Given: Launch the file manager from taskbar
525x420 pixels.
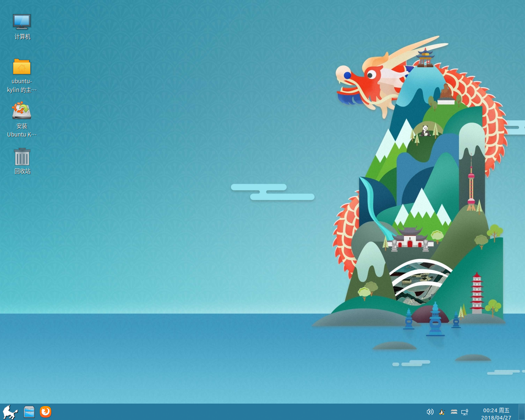Looking at the screenshot, I should pos(29,412).
